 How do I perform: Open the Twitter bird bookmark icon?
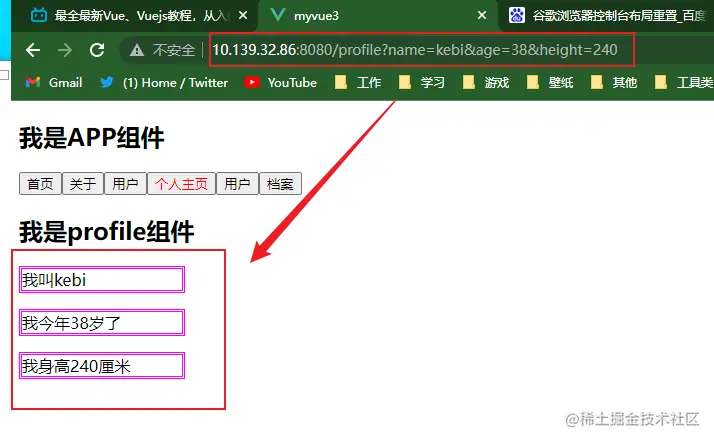click(x=107, y=82)
